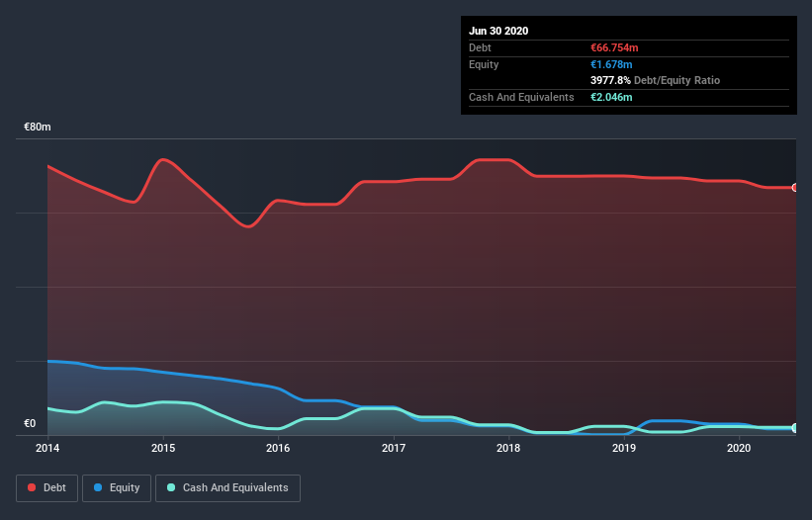Toggle the Equity series legend button
The width and height of the screenshot is (812, 520).
(117, 488)
